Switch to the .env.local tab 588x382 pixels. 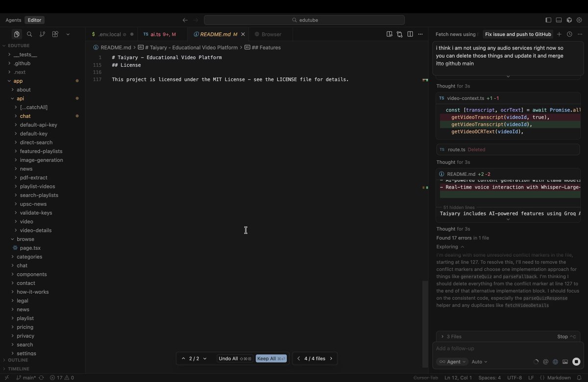tap(112, 34)
